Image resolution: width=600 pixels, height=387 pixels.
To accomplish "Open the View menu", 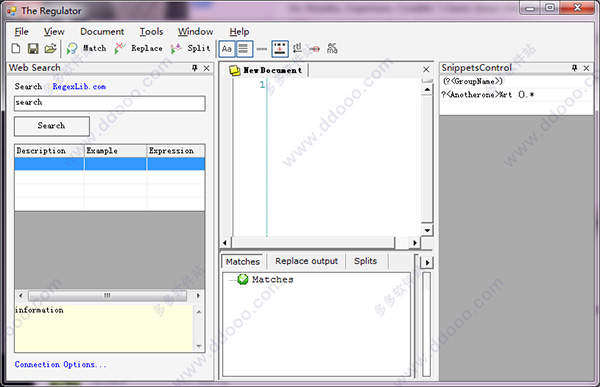I will (x=54, y=32).
